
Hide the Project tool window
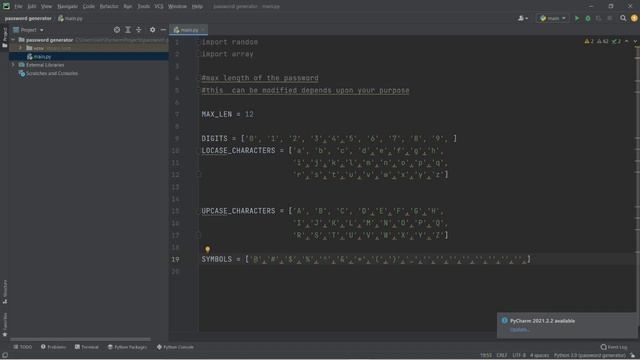(163, 30)
